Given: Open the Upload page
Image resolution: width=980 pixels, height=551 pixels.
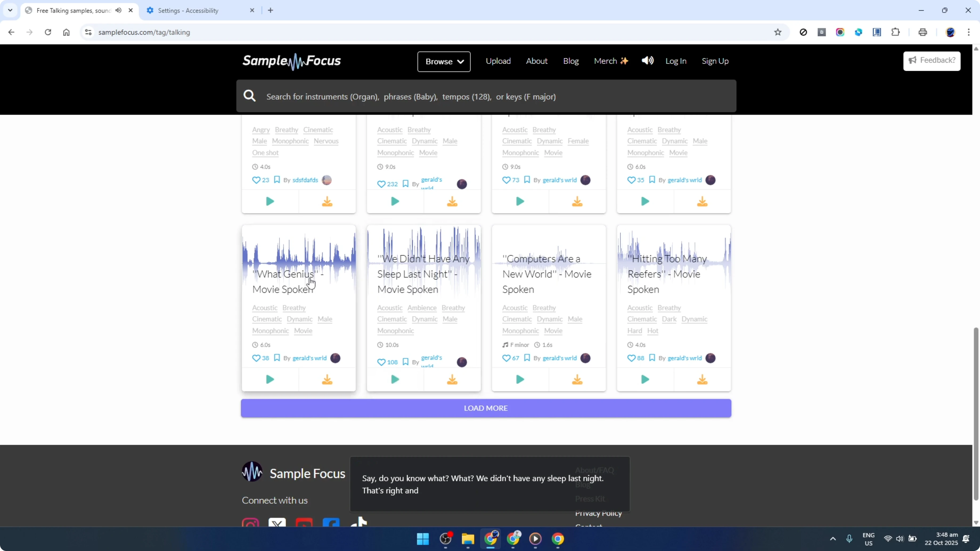Looking at the screenshot, I should coord(498,61).
